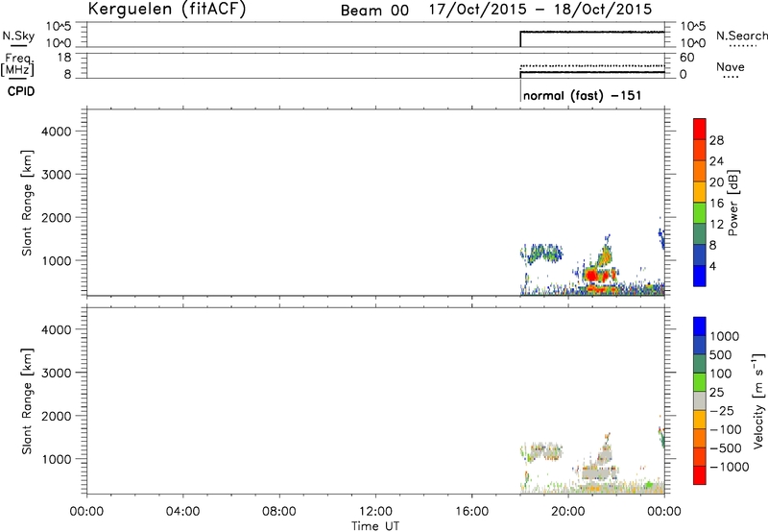Click the blue bottom segment of the power color bar
The width and height of the screenshot is (768, 532).
[x=700, y=276]
